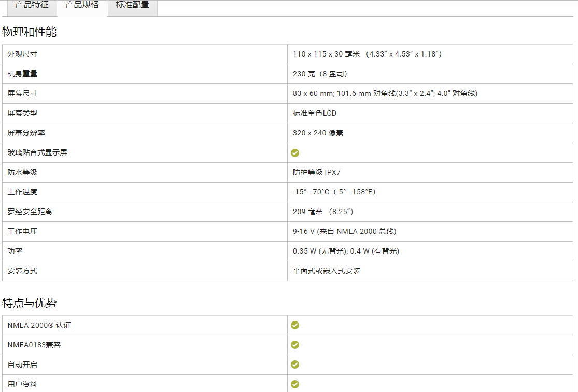This screenshot has width=578, height=392.
Task: Click the checkmark icon beside 用户资料
Action: pos(295,384)
